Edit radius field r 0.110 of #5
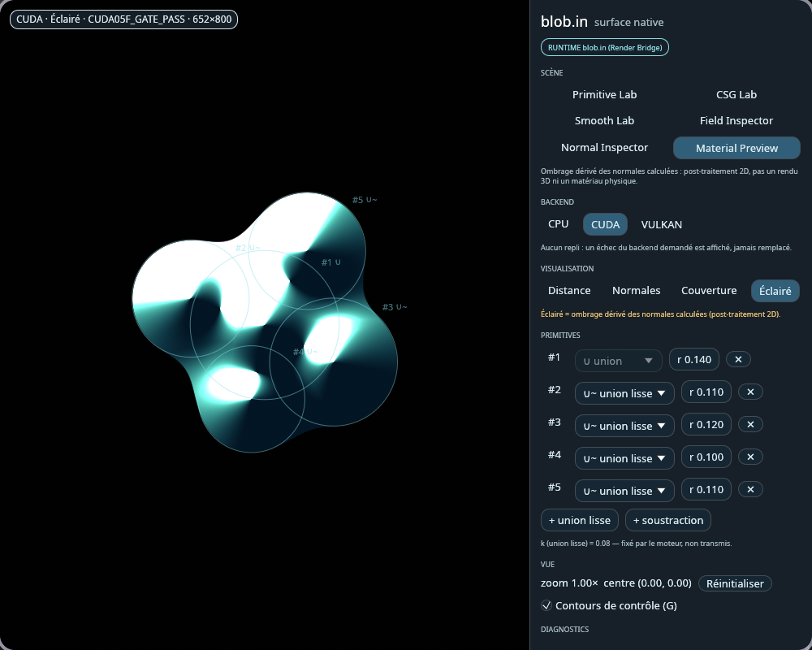 click(706, 489)
